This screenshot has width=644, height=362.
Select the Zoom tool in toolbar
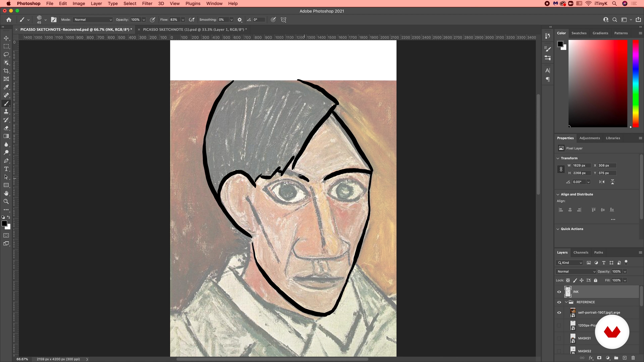pyautogui.click(x=6, y=202)
